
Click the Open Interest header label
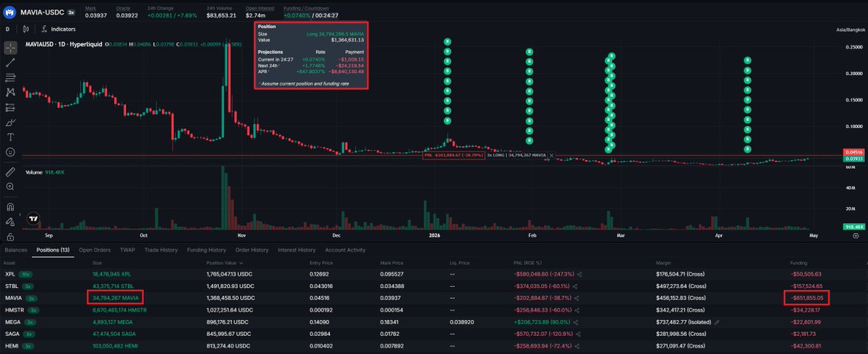tap(261, 8)
